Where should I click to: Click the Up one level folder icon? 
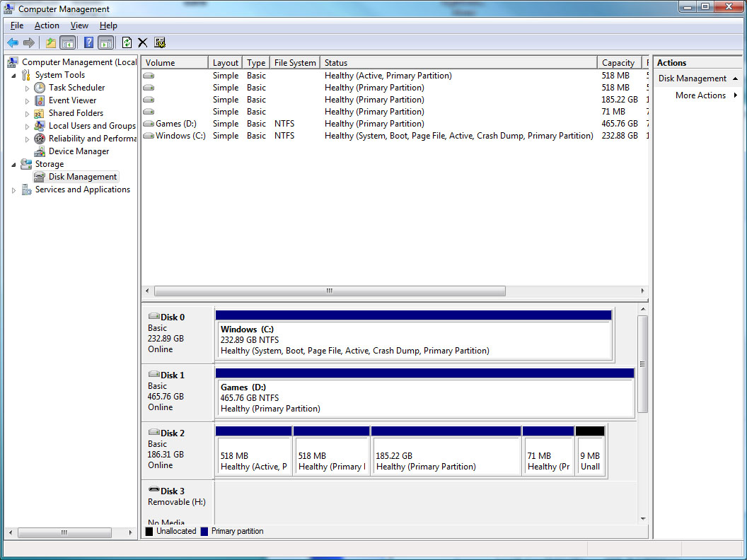(x=50, y=43)
